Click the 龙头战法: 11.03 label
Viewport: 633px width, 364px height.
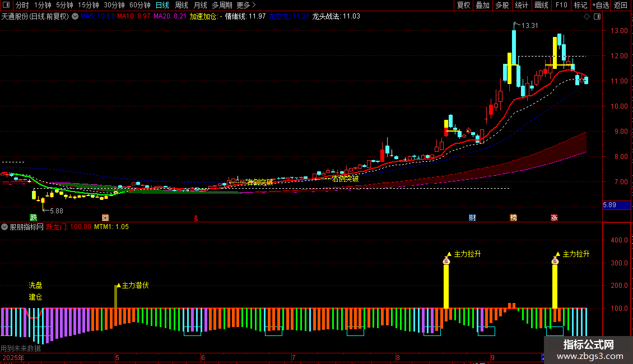click(336, 17)
